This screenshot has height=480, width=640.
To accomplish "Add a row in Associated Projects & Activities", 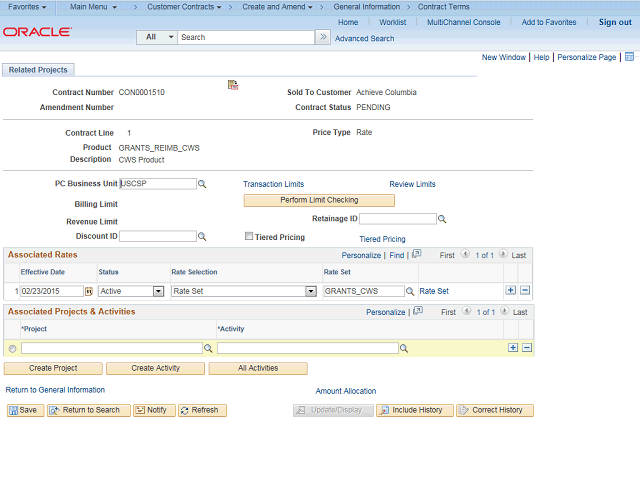I will 513,347.
